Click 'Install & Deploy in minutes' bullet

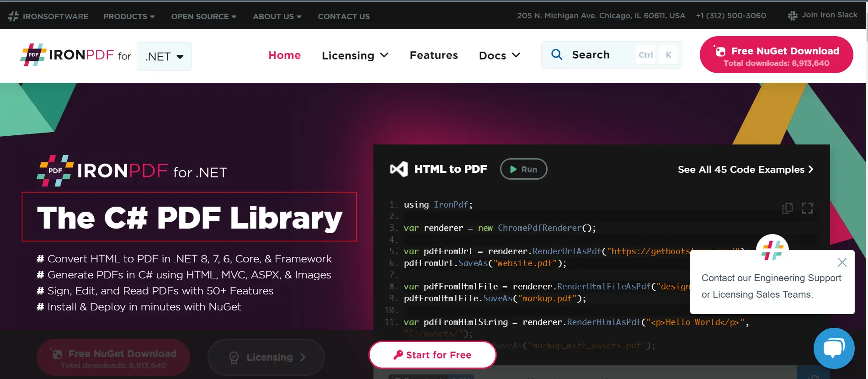(138, 307)
